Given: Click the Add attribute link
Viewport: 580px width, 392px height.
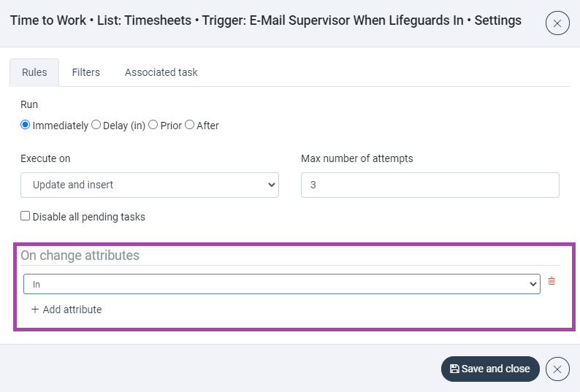Looking at the screenshot, I should click(x=72, y=310).
